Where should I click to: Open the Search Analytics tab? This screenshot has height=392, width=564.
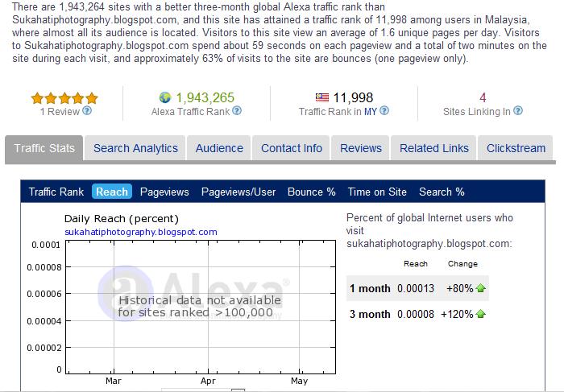(135, 148)
